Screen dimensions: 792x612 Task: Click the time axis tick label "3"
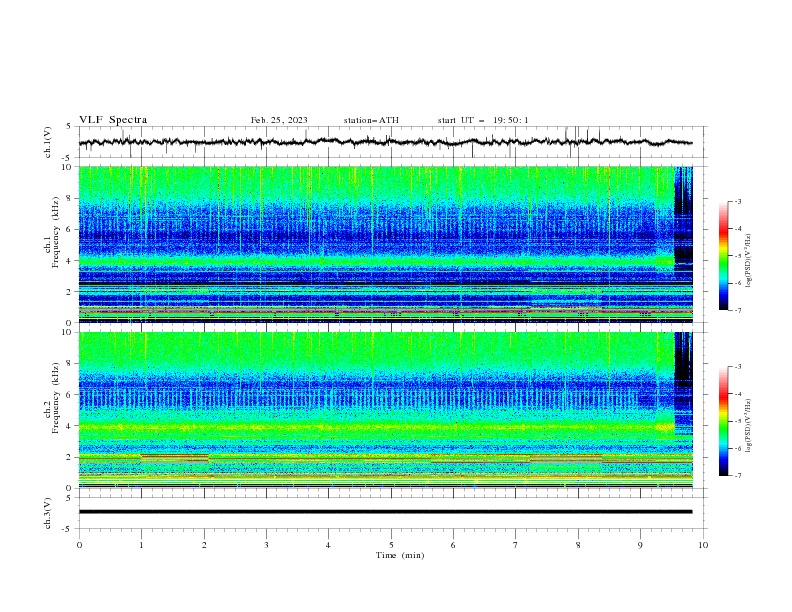point(266,545)
